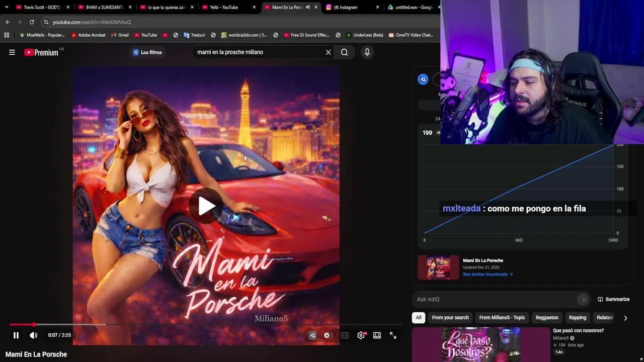Viewport: 644px width, 362px height.
Task: Select the 'From your search' chip
Action: pyautogui.click(x=450, y=318)
